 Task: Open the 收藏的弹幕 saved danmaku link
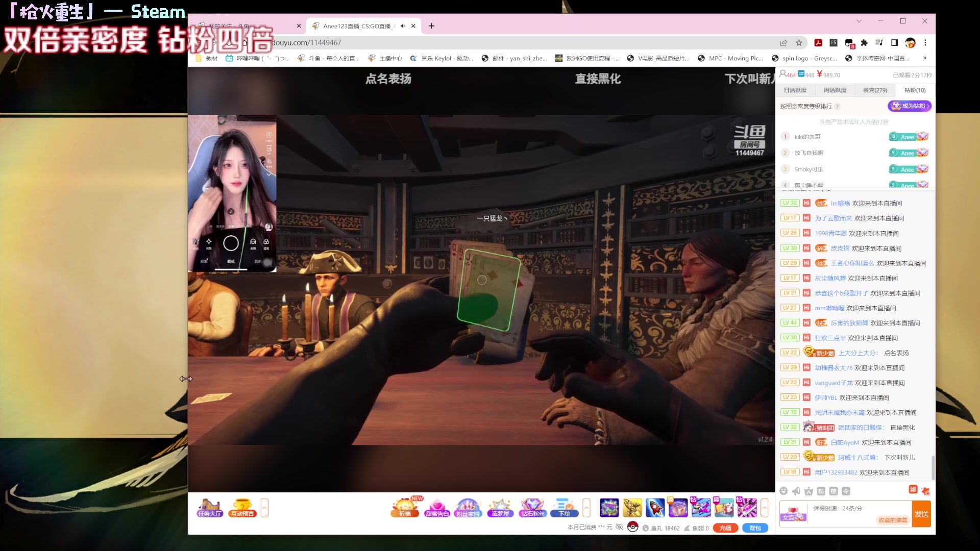pos(893,520)
